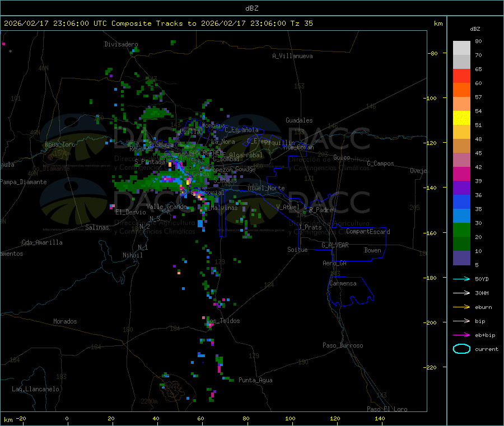The image size is (504, 426).
Task: Click the 'Lag.Llancanelo' location label
Action: tap(35, 389)
